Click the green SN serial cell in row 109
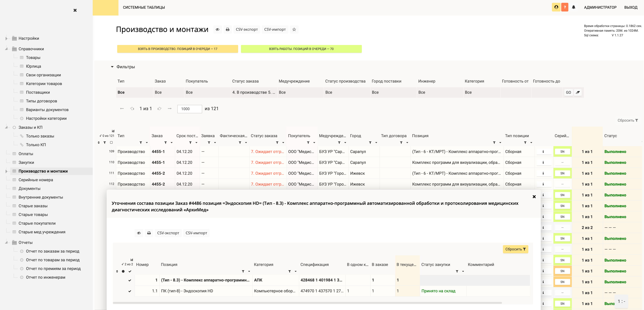Image resolution: width=644 pixels, height=310 pixels. tap(562, 152)
